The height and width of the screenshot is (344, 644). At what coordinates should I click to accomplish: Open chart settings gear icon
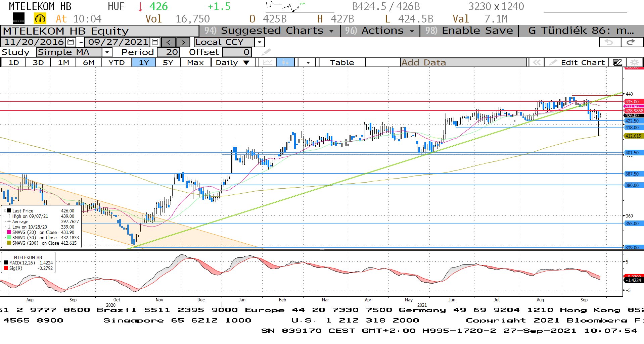[x=634, y=62]
